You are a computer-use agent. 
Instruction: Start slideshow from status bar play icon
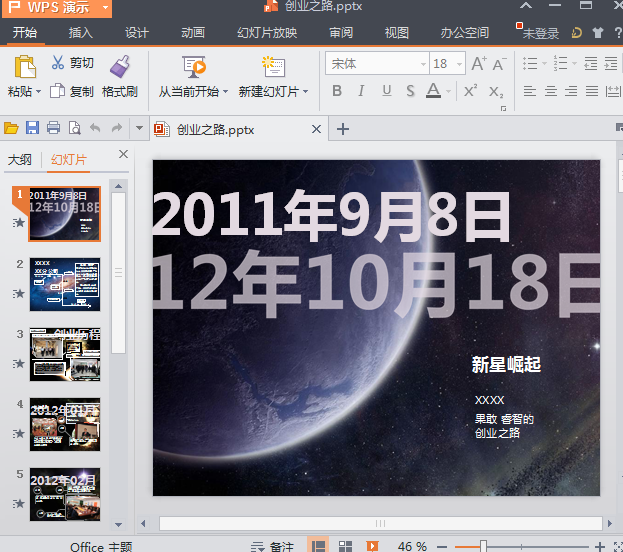tap(372, 546)
